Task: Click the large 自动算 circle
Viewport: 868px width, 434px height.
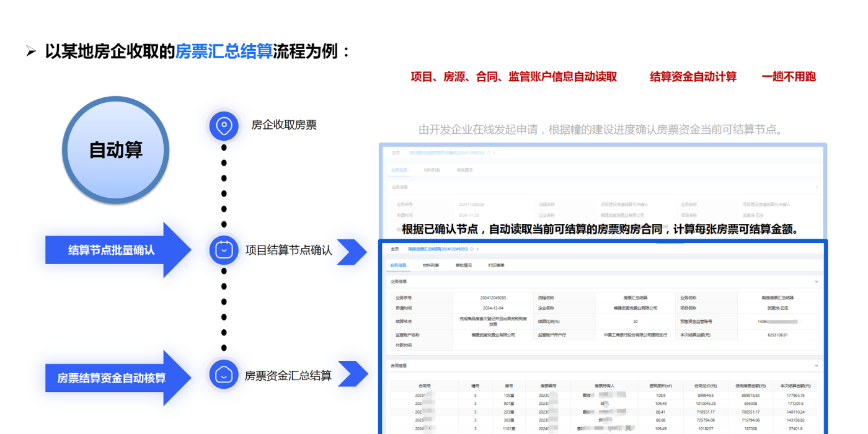Action: (x=116, y=150)
